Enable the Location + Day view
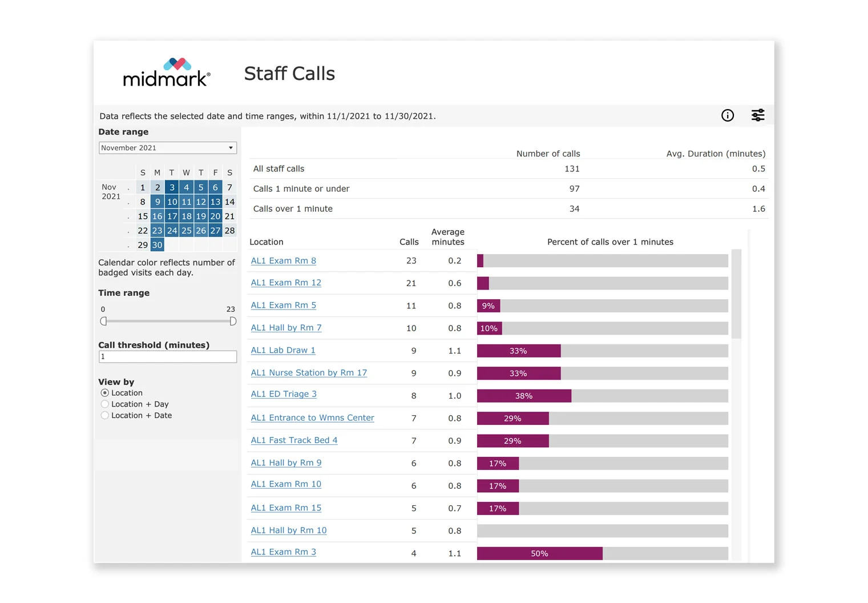868x603 pixels. click(105, 404)
